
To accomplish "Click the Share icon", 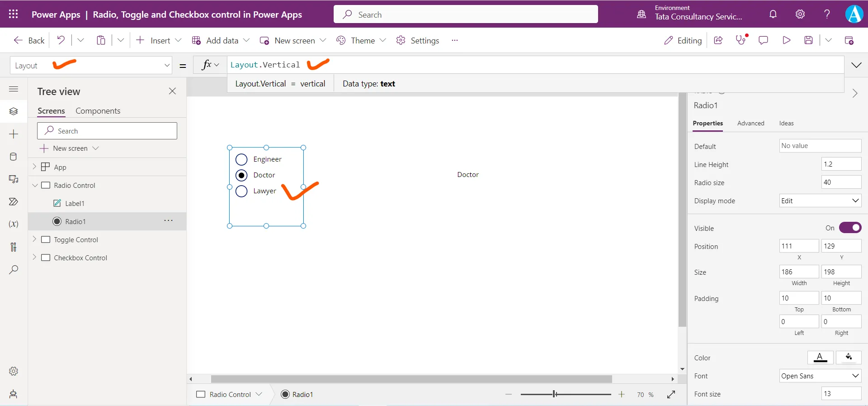I will tap(718, 40).
